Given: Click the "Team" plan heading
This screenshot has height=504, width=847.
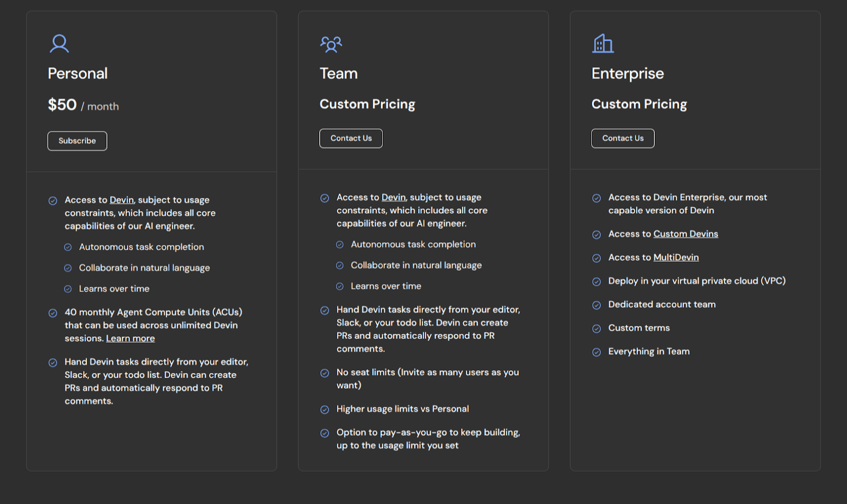Looking at the screenshot, I should [x=339, y=74].
